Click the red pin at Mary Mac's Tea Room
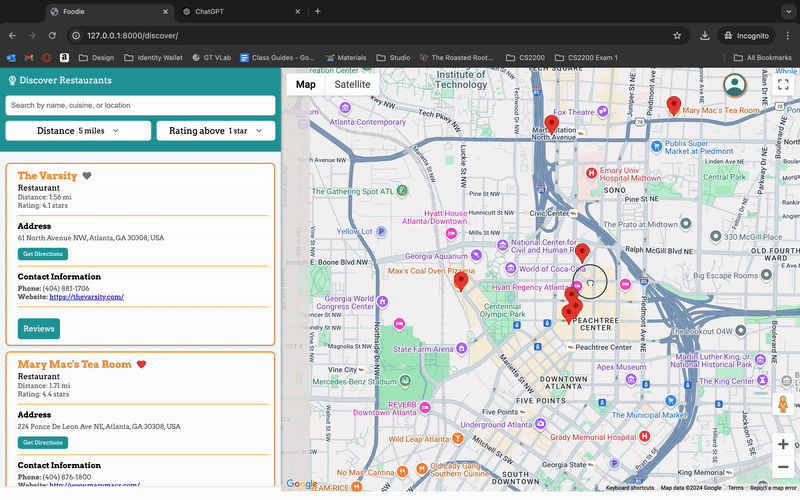This screenshot has width=800, height=500. click(674, 106)
